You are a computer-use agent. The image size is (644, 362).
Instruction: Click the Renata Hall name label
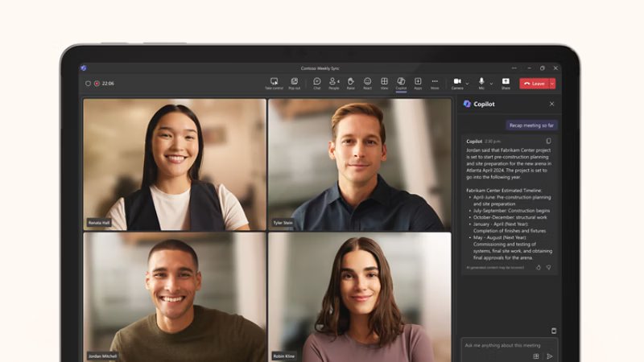coord(99,223)
